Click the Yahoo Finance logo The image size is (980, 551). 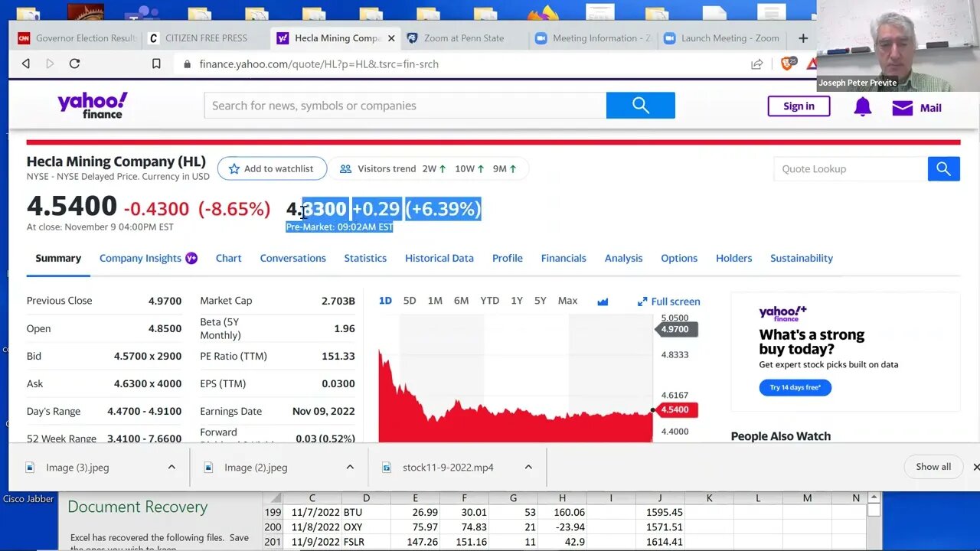tap(92, 106)
